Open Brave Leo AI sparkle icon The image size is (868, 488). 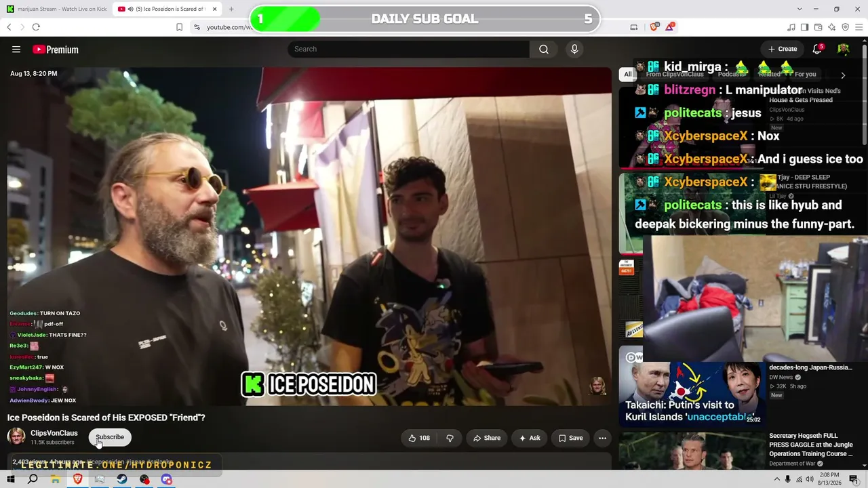[x=832, y=27]
